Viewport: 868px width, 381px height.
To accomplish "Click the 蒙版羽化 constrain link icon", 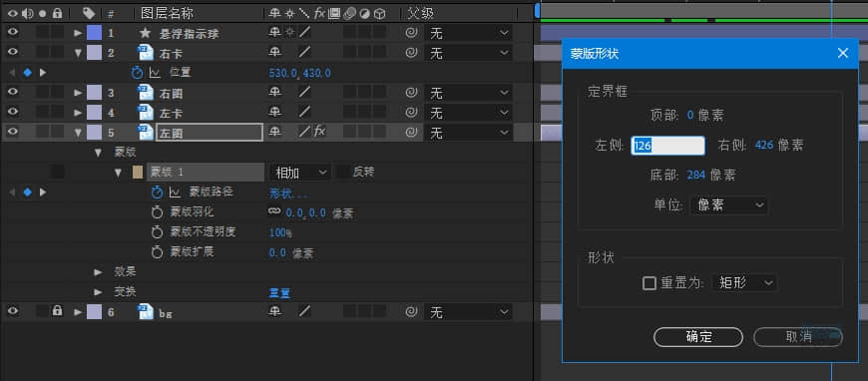I will click(274, 211).
